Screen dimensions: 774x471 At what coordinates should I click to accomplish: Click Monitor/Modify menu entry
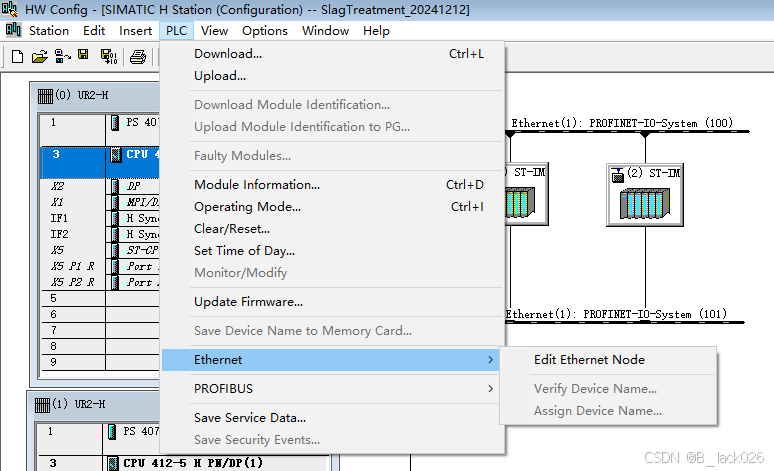(x=332, y=273)
